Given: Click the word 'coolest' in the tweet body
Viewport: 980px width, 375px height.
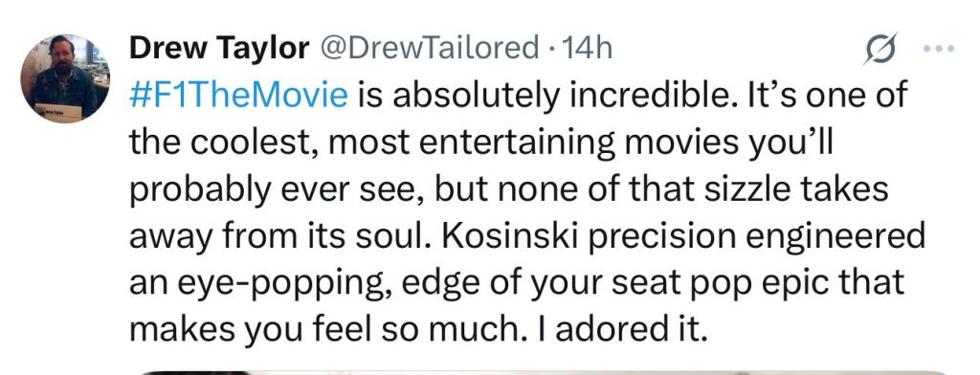Looking at the screenshot, I should (253, 143).
